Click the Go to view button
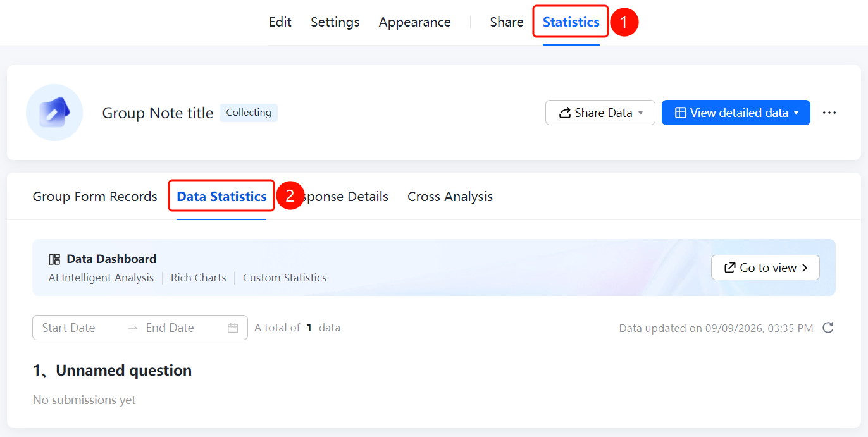Viewport: 868px width, 437px height. pyautogui.click(x=766, y=268)
